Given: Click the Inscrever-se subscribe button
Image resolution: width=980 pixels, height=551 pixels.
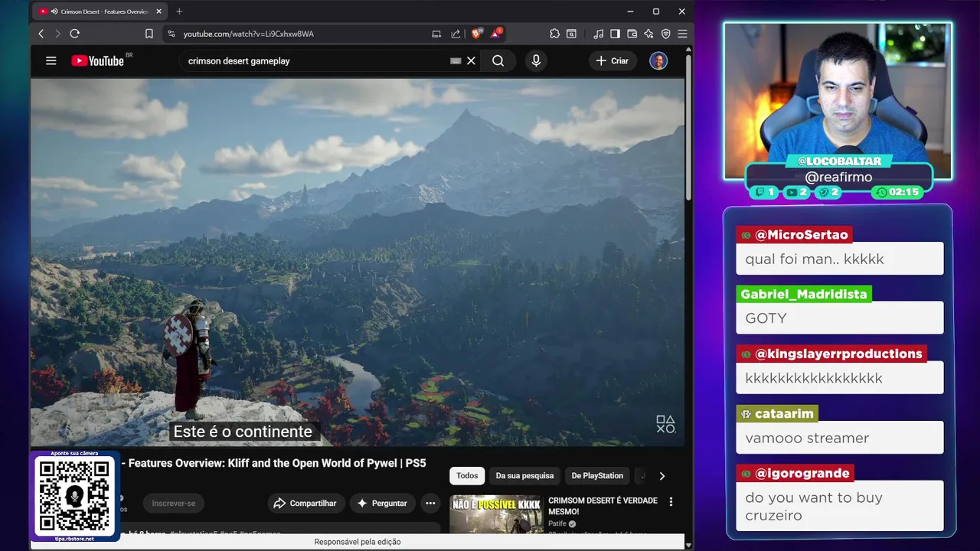Looking at the screenshot, I should point(174,503).
